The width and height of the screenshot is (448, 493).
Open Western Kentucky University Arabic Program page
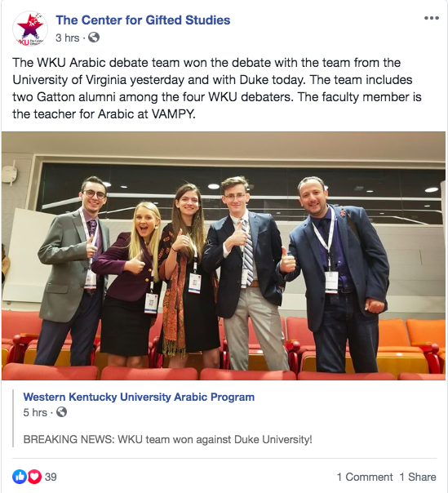coord(139,397)
